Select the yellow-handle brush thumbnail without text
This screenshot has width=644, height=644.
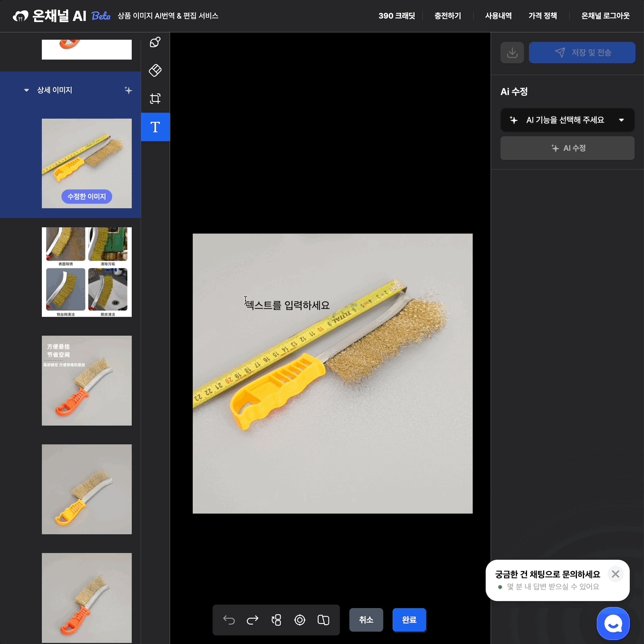tap(87, 489)
